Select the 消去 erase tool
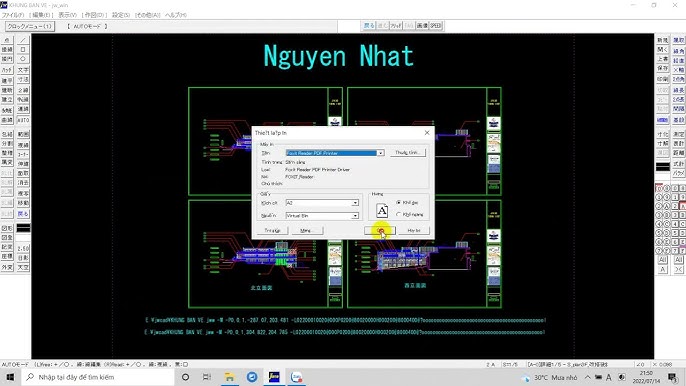Image resolution: width=686 pixels, height=386 pixels. pyautogui.click(x=23, y=182)
